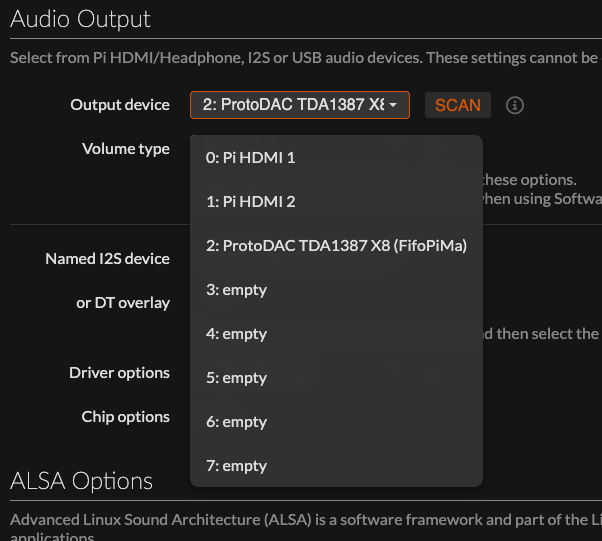Click the or DT overlay label
This screenshot has width=602, height=541.
[123, 303]
